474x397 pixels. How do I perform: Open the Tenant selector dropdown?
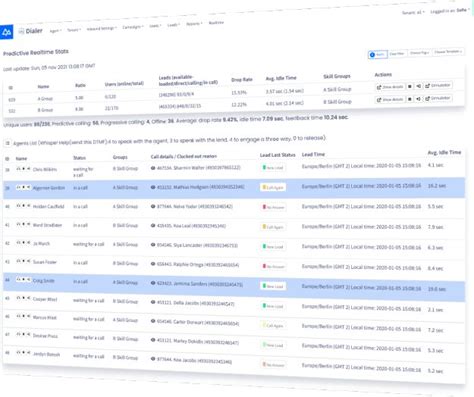(413, 12)
